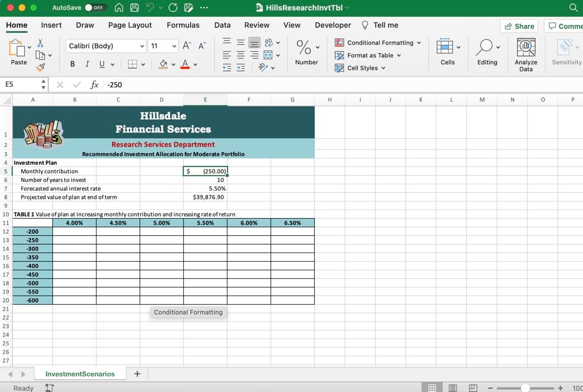Click the Search magnifier icon

[573, 7]
